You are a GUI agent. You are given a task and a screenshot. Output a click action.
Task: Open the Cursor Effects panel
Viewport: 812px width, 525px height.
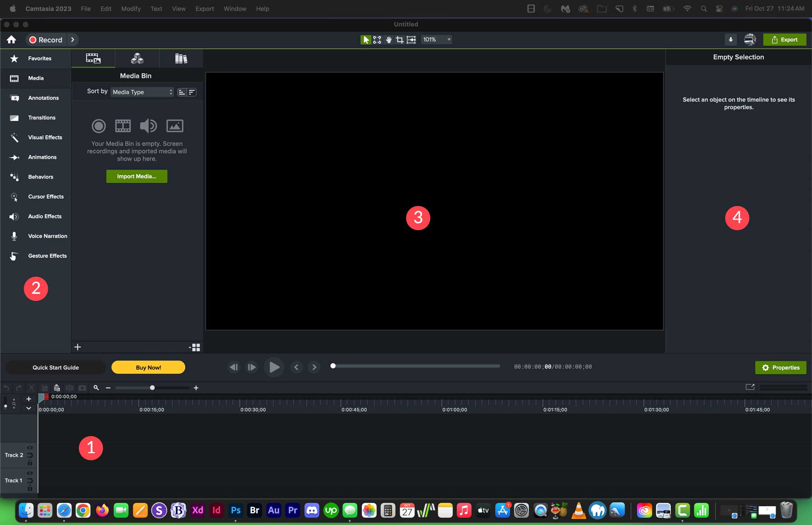click(45, 197)
